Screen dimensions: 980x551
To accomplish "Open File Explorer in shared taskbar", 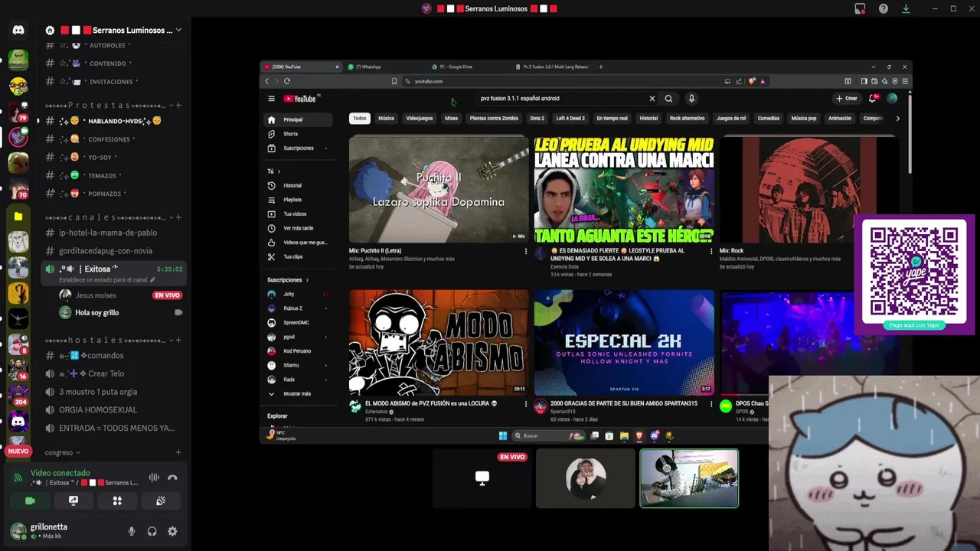I will 624,435.
